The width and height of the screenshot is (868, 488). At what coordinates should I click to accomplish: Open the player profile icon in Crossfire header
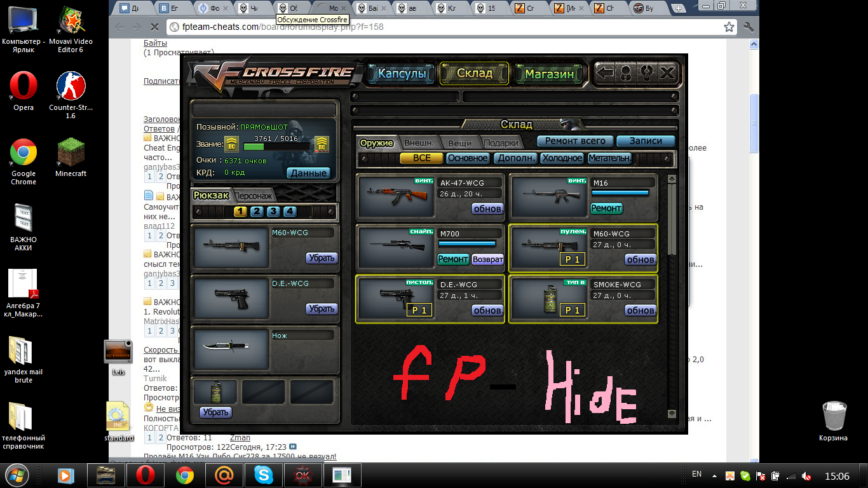(x=626, y=73)
